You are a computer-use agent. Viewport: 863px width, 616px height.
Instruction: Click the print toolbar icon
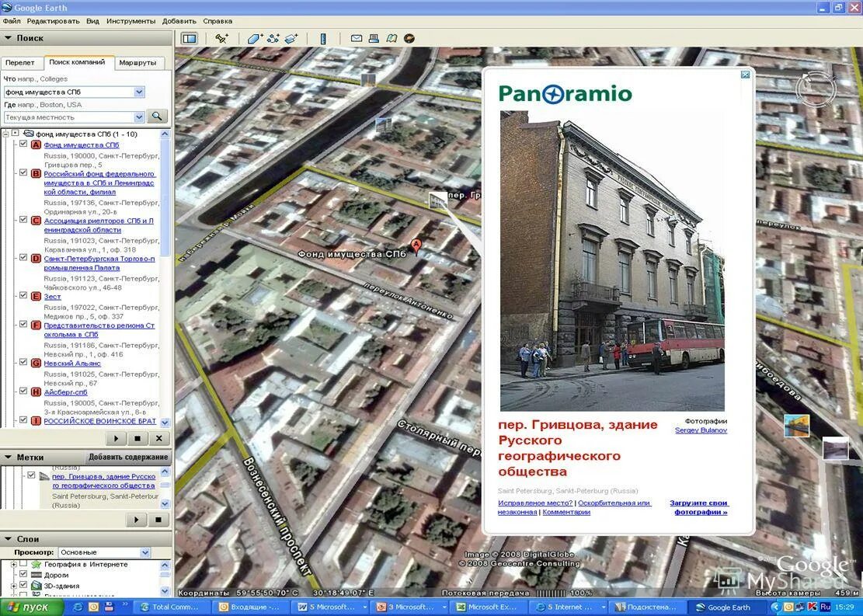pos(374,39)
